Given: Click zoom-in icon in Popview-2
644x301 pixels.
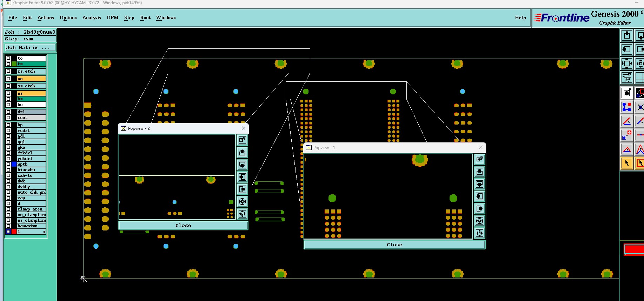Looking at the screenshot, I should coord(242,202).
